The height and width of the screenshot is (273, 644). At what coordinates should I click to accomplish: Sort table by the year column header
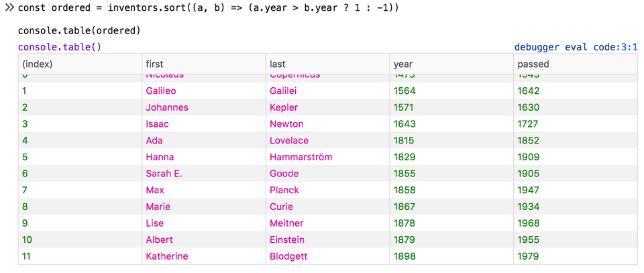point(402,64)
